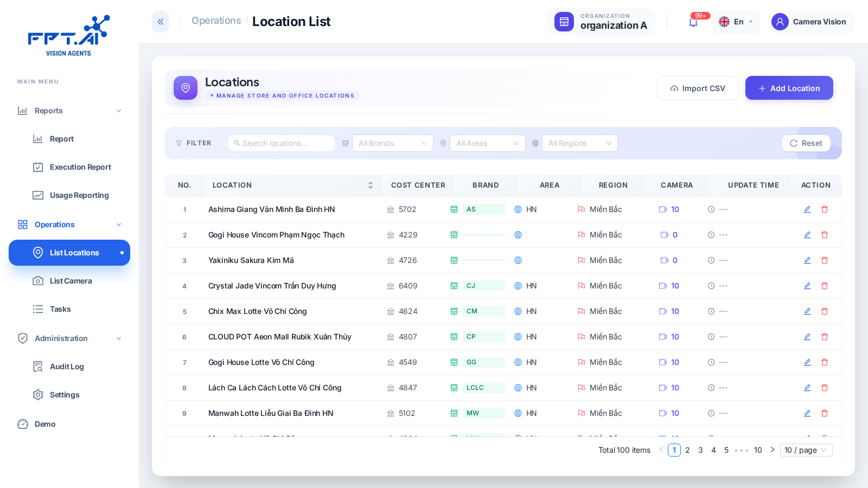Delete the Ashima Giang Văn Minh location
This screenshot has height=488, width=868.
coord(825,209)
